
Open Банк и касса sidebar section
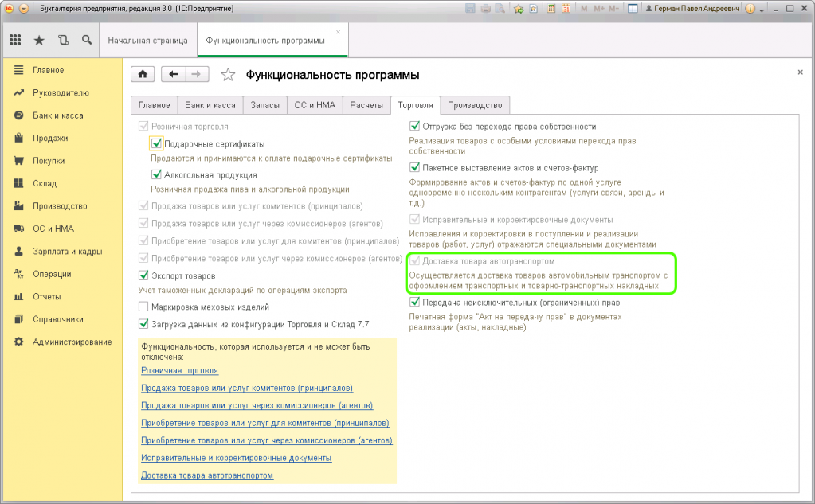[x=57, y=115]
